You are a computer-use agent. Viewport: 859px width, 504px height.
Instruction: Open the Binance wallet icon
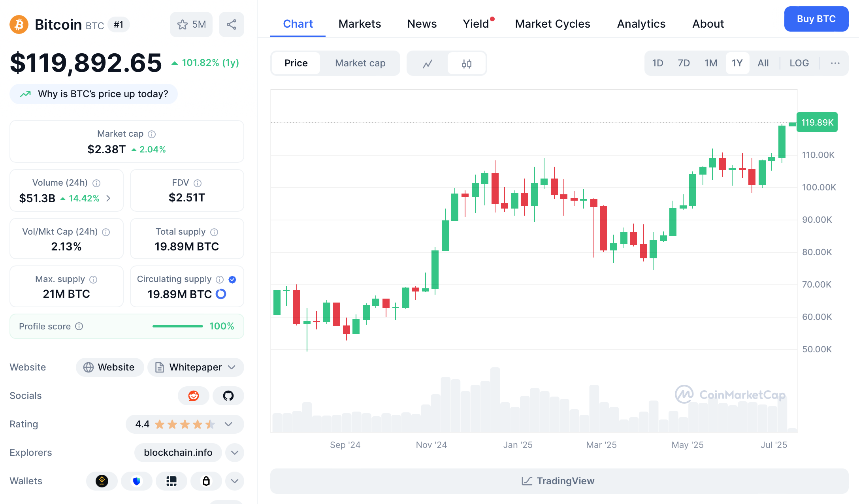(x=102, y=481)
